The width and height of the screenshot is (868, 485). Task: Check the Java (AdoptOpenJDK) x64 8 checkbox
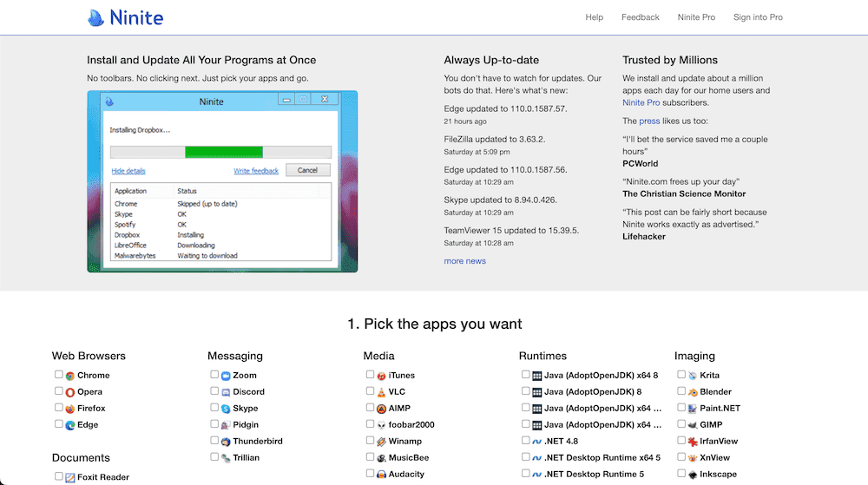point(525,375)
